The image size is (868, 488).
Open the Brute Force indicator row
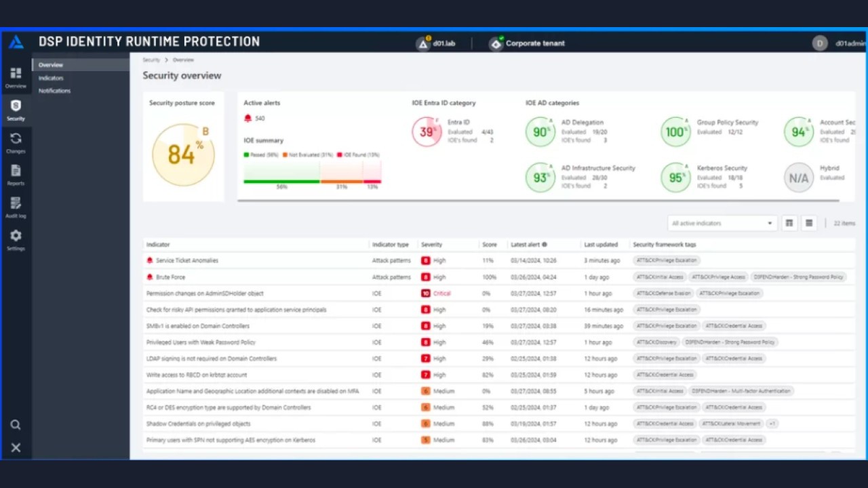coord(500,277)
